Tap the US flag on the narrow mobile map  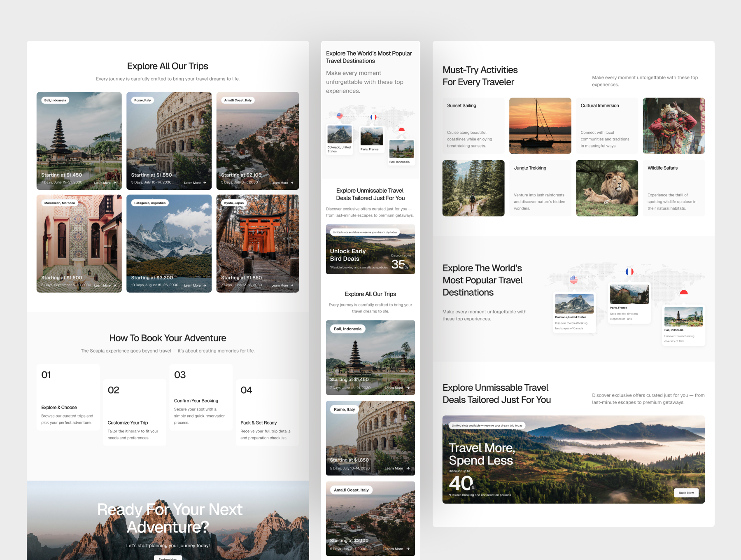tap(340, 116)
